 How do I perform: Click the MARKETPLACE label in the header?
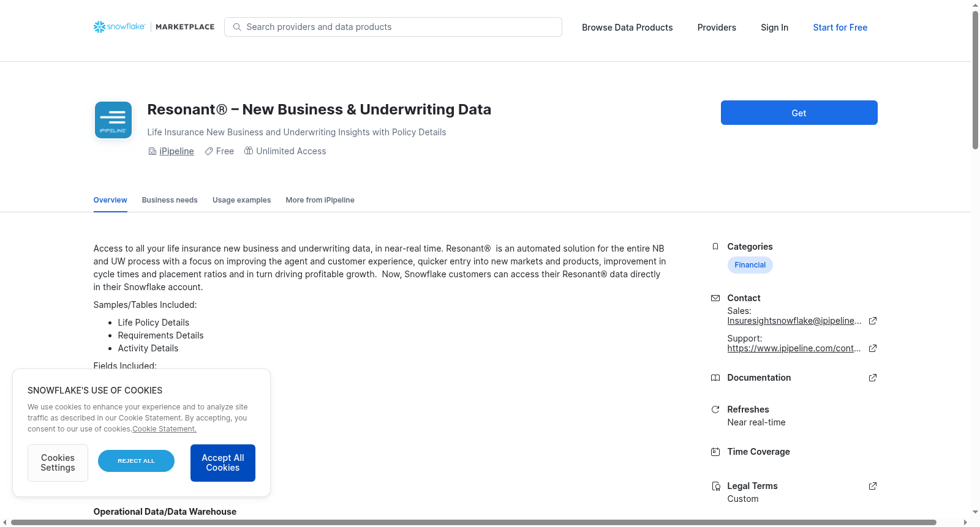click(185, 27)
